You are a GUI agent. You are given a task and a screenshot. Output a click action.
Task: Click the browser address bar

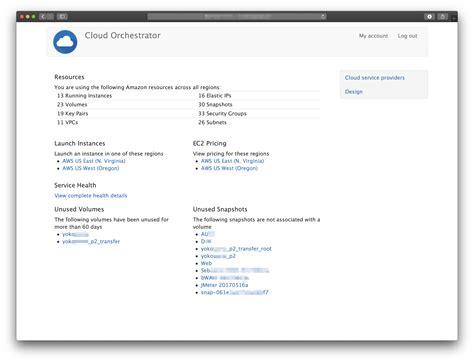click(237, 16)
